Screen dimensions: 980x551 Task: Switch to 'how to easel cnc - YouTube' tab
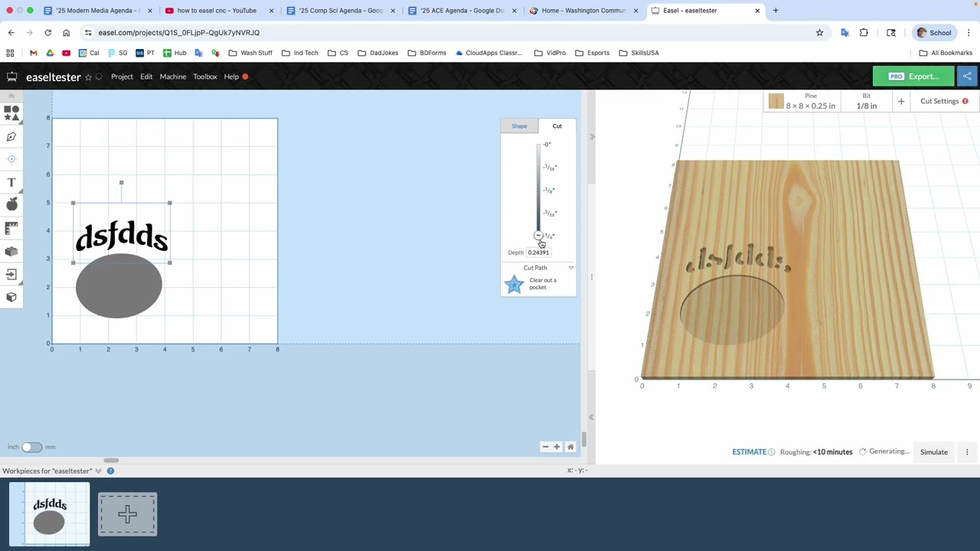click(217, 11)
